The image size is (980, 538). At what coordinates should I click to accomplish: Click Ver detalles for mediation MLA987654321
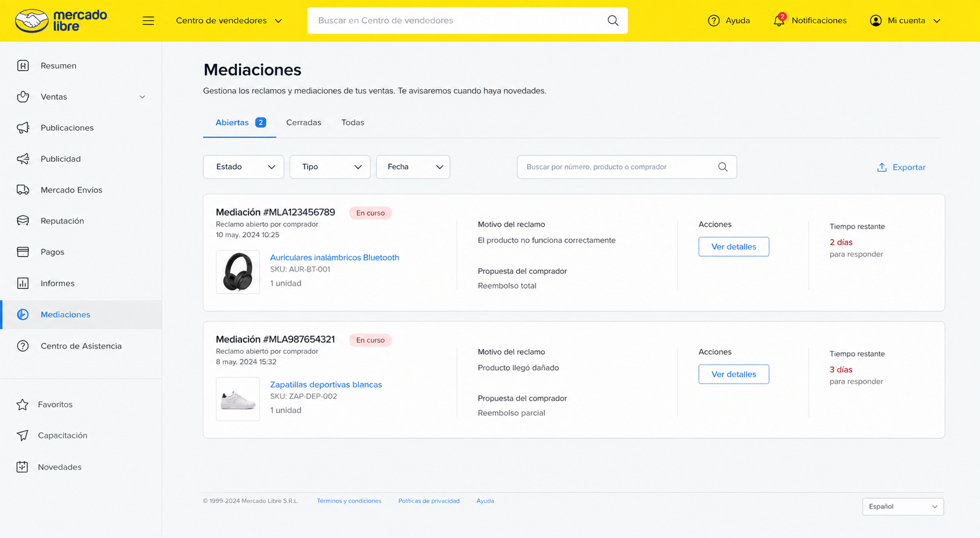733,374
